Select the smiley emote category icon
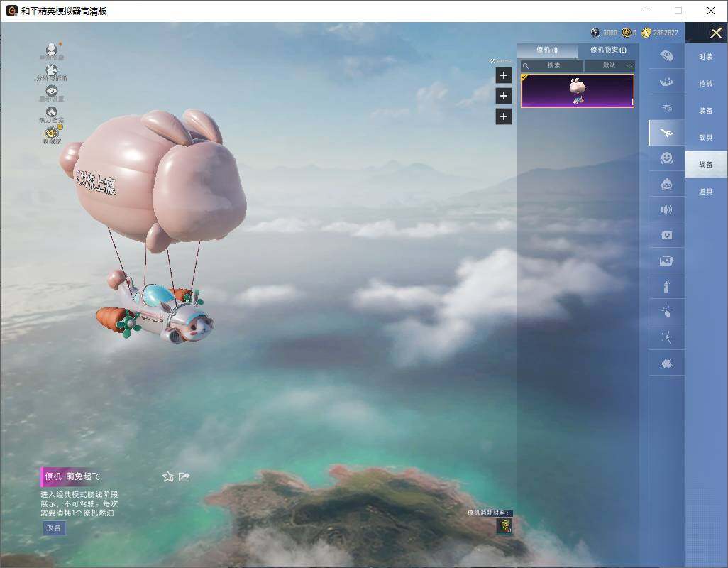The width and height of the screenshot is (728, 568). pyautogui.click(x=666, y=158)
